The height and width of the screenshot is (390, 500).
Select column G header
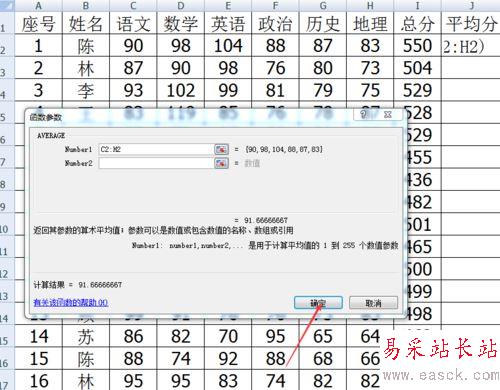point(323,6)
